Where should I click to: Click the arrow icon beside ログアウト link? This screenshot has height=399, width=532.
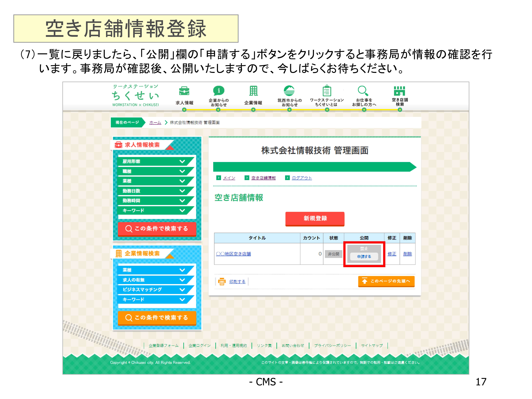point(287,178)
